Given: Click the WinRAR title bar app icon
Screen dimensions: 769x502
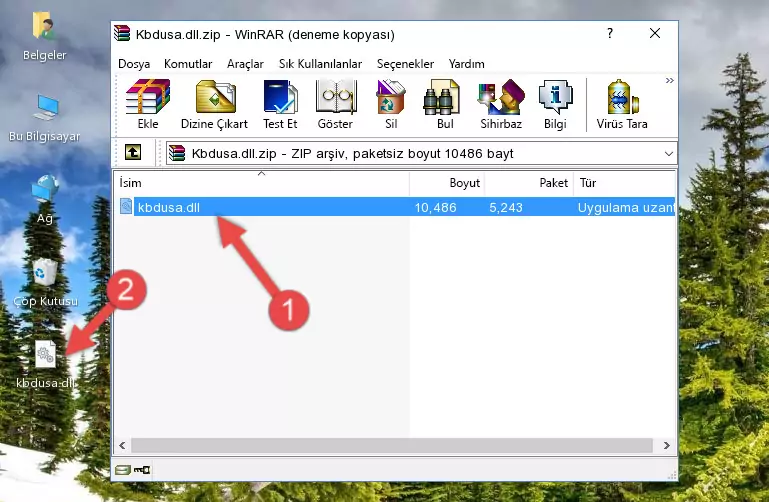Looking at the screenshot, I should click(122, 33).
